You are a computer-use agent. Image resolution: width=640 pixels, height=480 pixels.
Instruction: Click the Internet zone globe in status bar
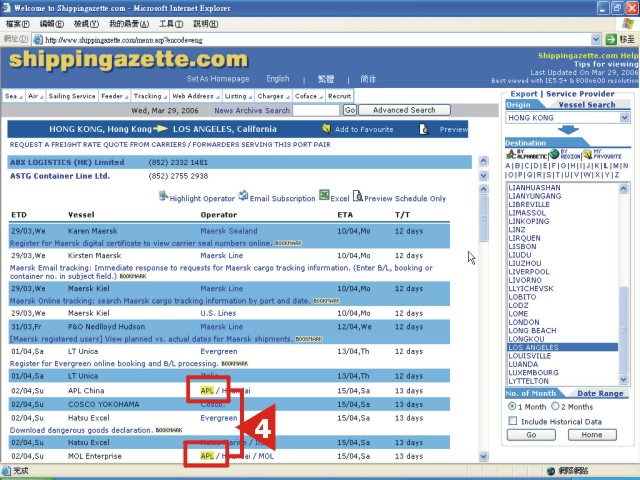(x=551, y=471)
